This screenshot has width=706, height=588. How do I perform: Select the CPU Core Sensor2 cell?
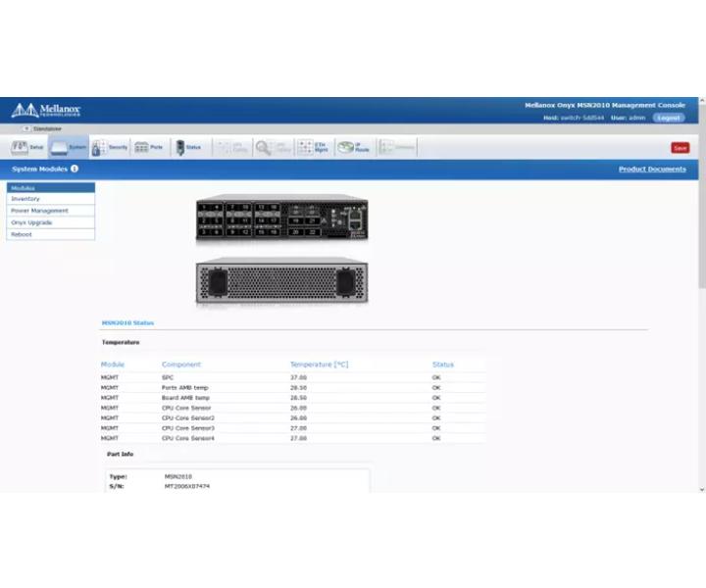pos(188,417)
